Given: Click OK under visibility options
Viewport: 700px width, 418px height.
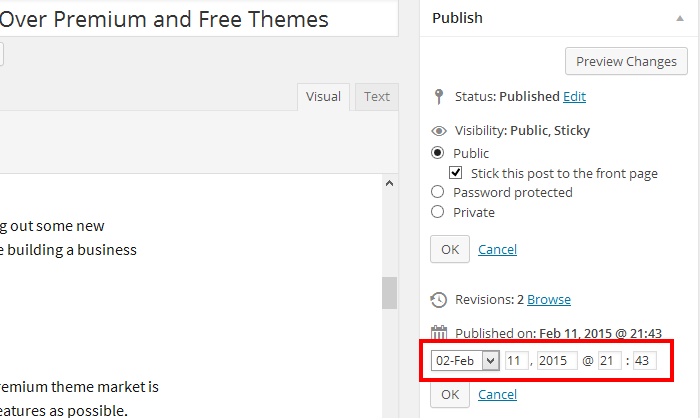Looking at the screenshot, I should (450, 249).
